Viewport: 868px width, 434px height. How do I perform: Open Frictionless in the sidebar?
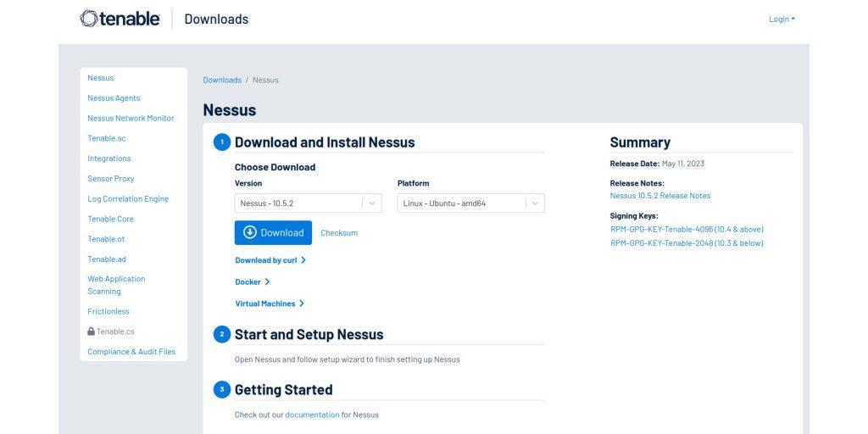pos(108,311)
